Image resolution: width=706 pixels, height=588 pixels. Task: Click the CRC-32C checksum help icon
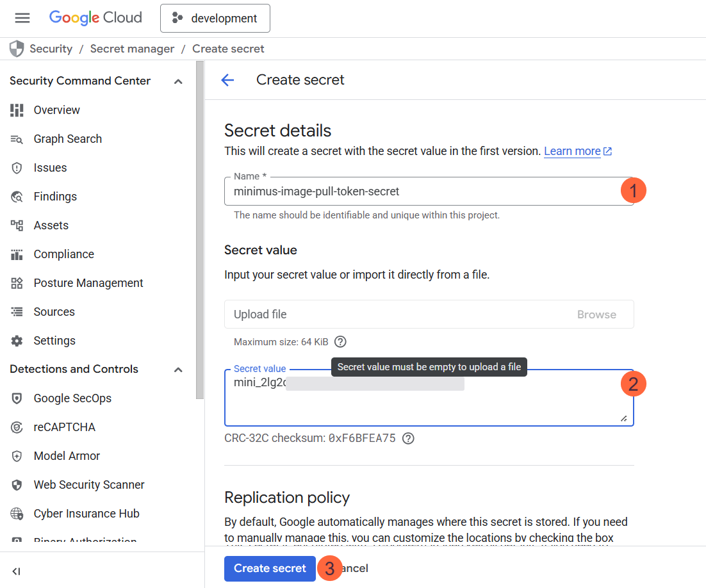tap(408, 438)
